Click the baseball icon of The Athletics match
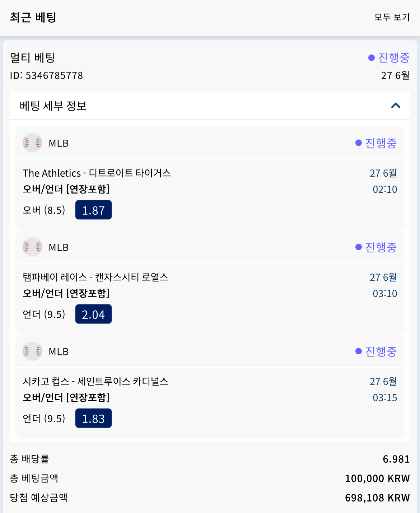This screenshot has height=513, width=420. [32, 143]
